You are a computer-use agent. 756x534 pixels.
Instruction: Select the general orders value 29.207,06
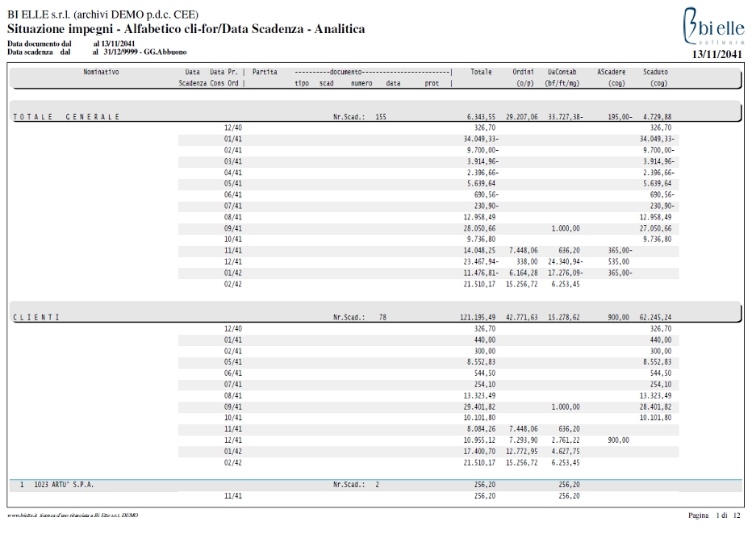(x=522, y=117)
